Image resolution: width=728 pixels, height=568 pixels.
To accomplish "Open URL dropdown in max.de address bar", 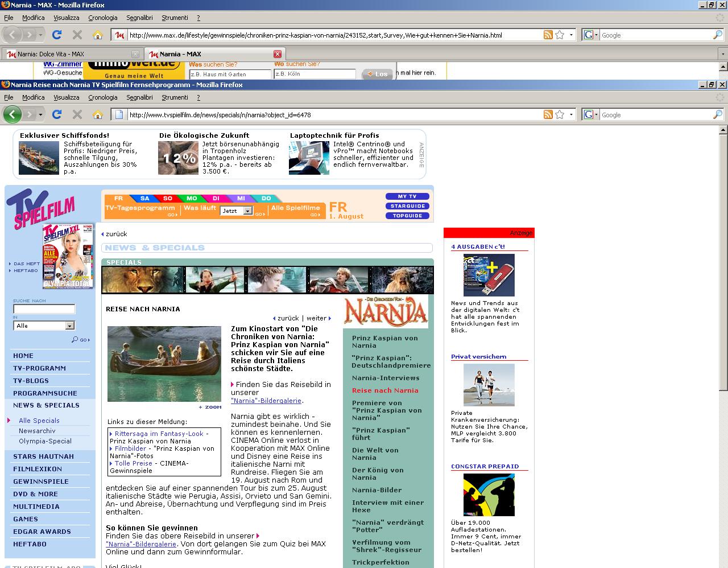I will click(572, 35).
